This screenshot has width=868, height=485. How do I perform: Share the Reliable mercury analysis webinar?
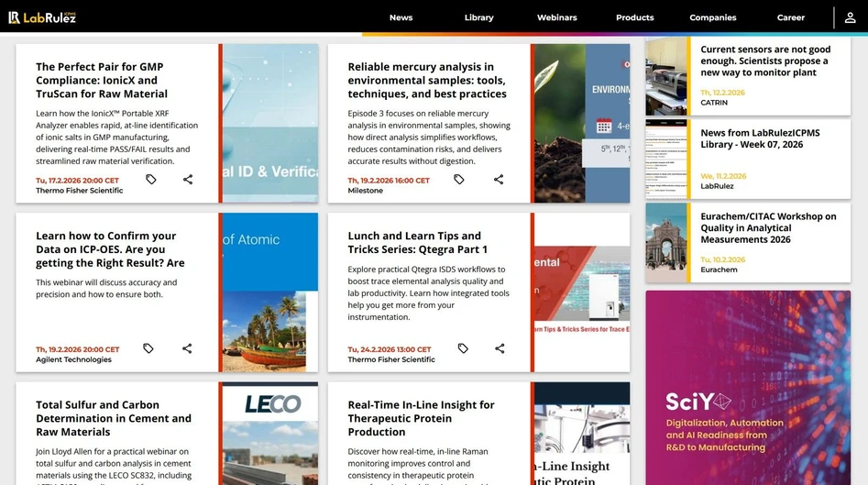pos(499,180)
